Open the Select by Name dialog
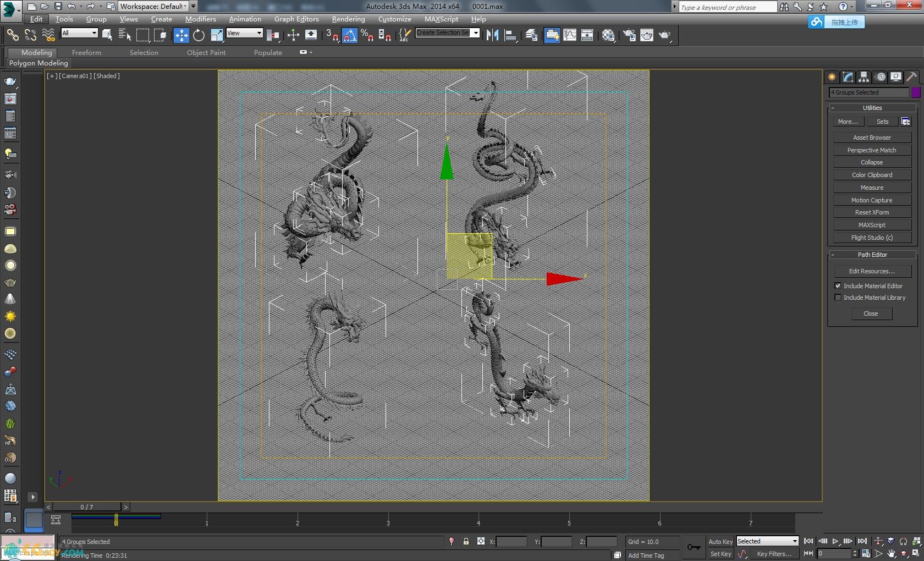 point(125,35)
